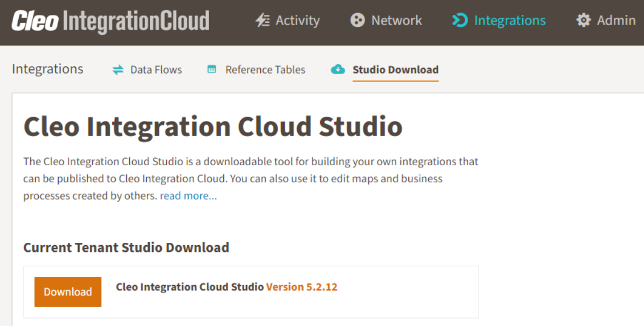
Task: Switch to the Data Flows tab
Action: (x=147, y=70)
